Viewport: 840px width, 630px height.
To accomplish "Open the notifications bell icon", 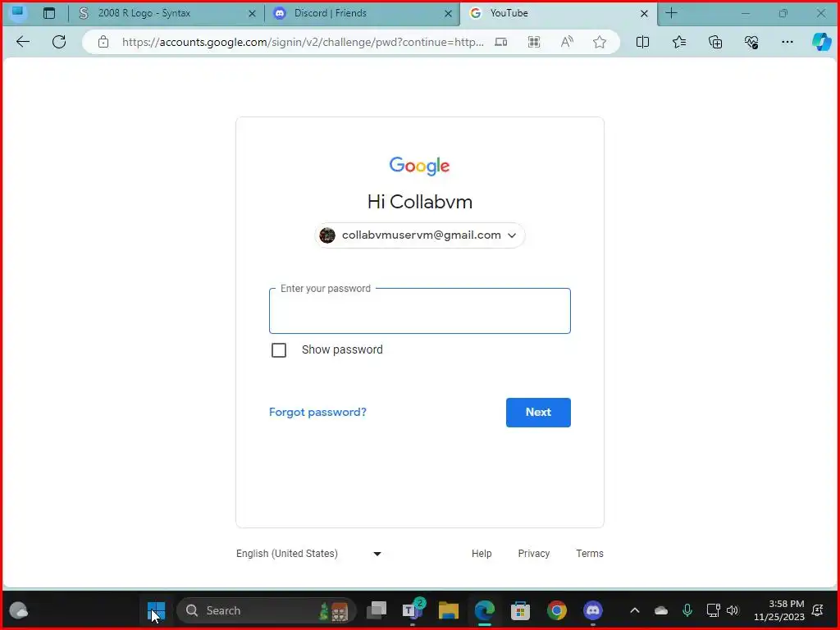I will [818, 610].
